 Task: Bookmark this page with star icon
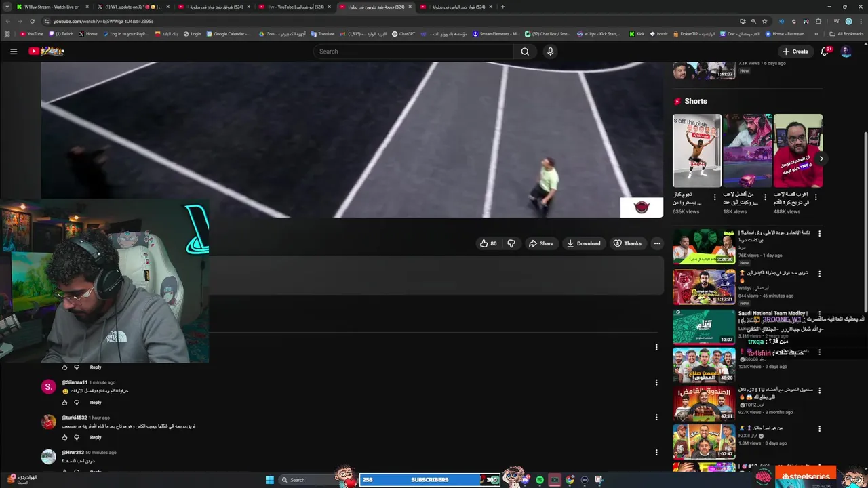click(764, 21)
